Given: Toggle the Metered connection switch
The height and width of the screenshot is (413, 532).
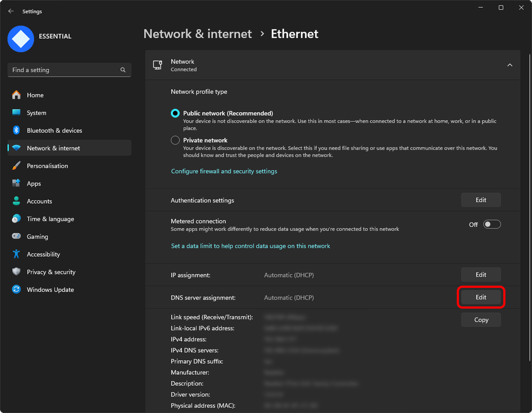Looking at the screenshot, I should pyautogui.click(x=492, y=224).
